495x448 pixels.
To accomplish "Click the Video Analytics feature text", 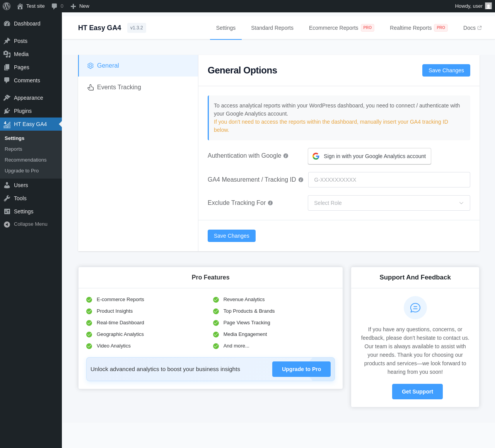I will click(114, 346).
